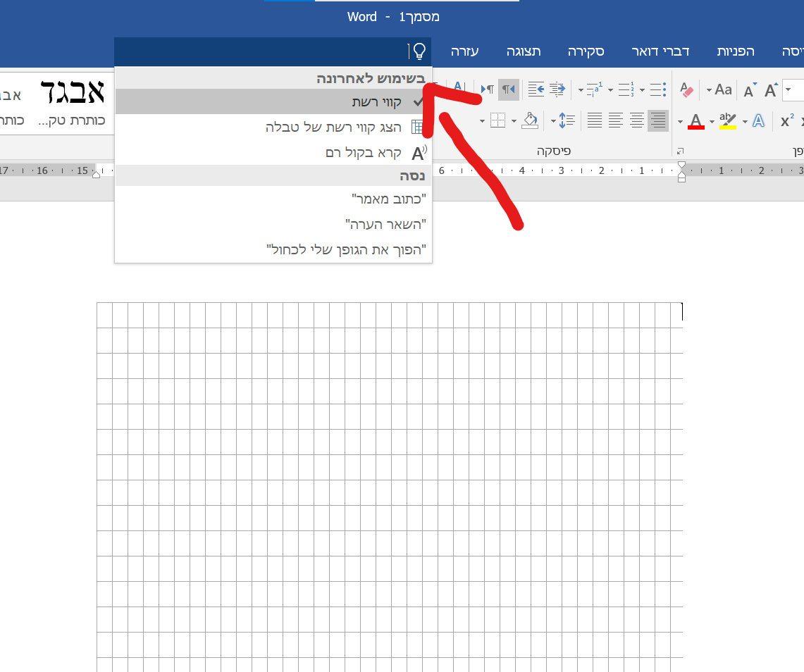Viewport: 804px width, 672px height.
Task: Toggle justify alignment button
Action: pyautogui.click(x=595, y=121)
